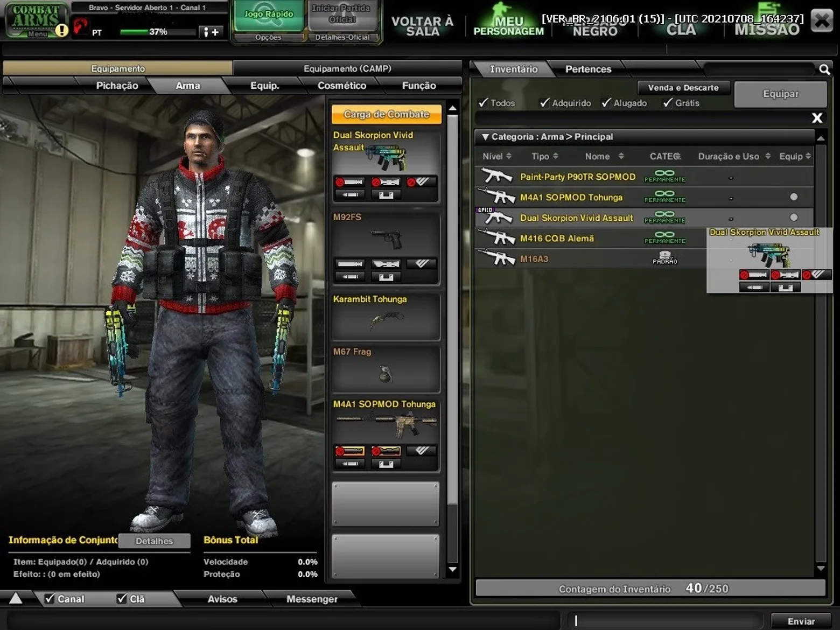Click the M16A3 rifle icon

point(496,258)
